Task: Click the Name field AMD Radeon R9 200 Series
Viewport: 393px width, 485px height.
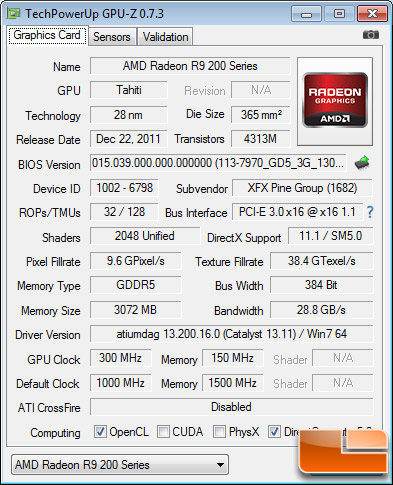Action: (190, 66)
